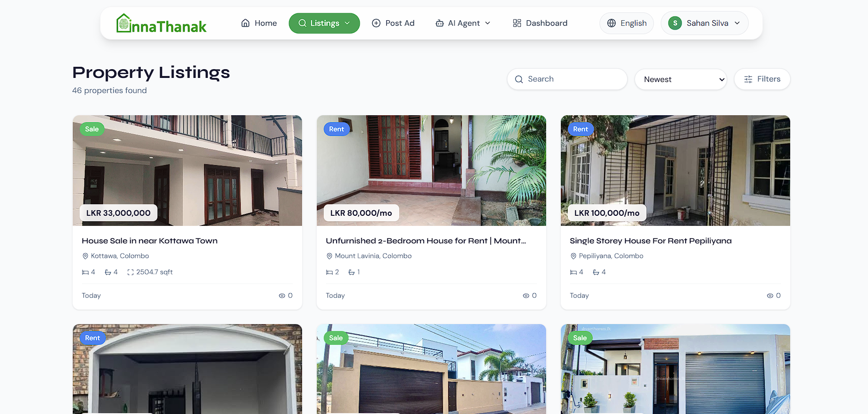The image size is (868, 414).
Task: Open Pepiliyana house listing photo
Action: pos(676,171)
